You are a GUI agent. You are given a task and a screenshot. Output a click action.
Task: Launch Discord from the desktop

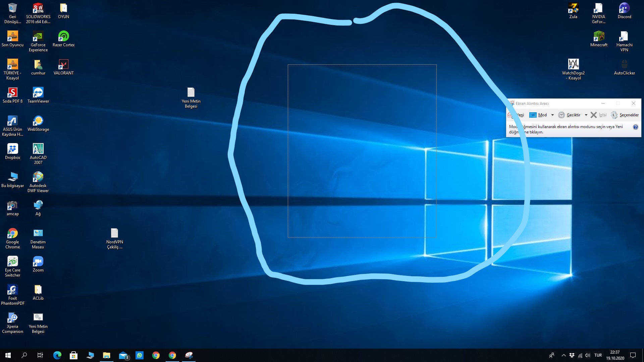click(x=624, y=11)
